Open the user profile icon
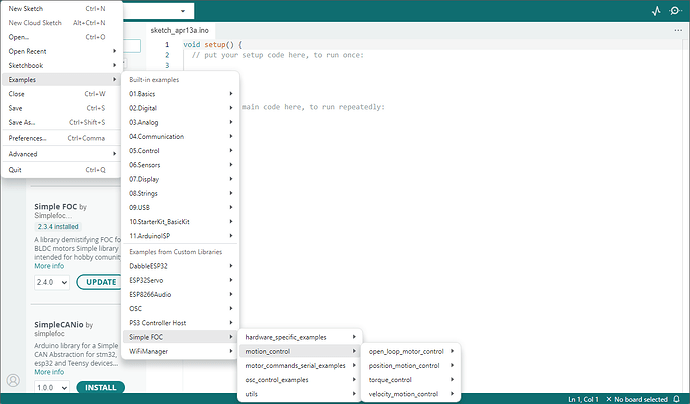The height and width of the screenshot is (404, 690). click(13, 381)
